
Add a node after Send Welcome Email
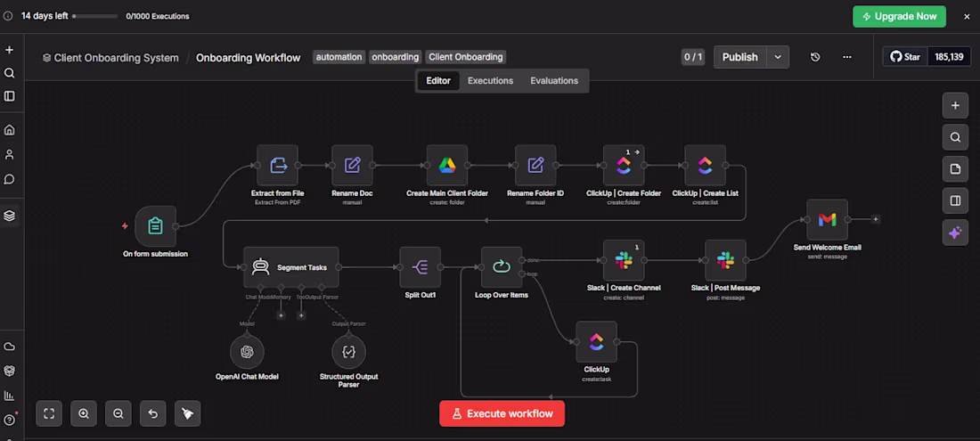pyautogui.click(x=876, y=219)
